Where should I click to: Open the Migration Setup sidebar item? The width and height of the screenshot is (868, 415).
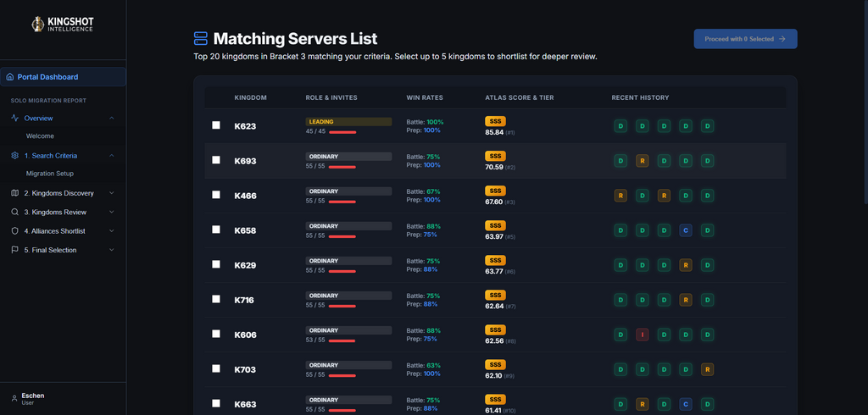coord(50,174)
